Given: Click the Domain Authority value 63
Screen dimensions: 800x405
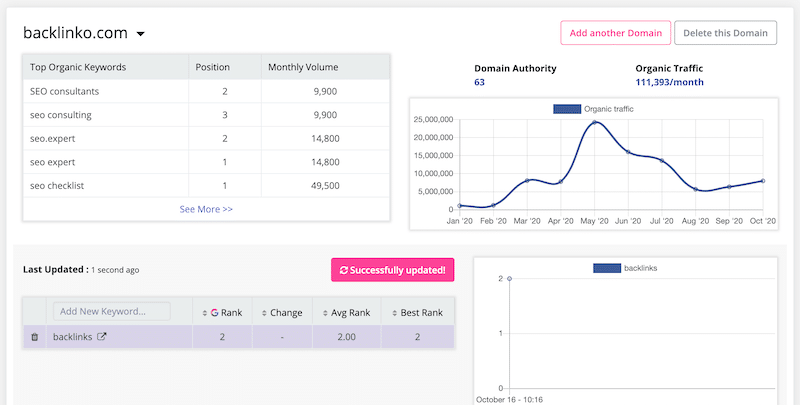Looking at the screenshot, I should coord(480,82).
